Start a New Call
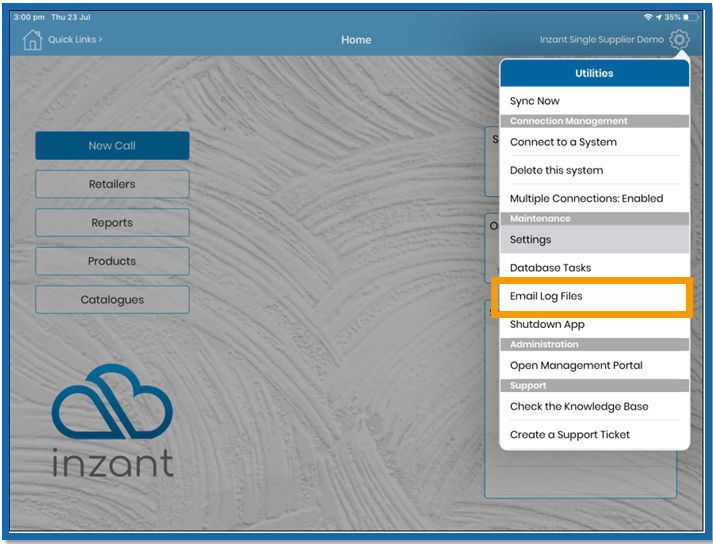The height and width of the screenshot is (544, 713). (112, 146)
